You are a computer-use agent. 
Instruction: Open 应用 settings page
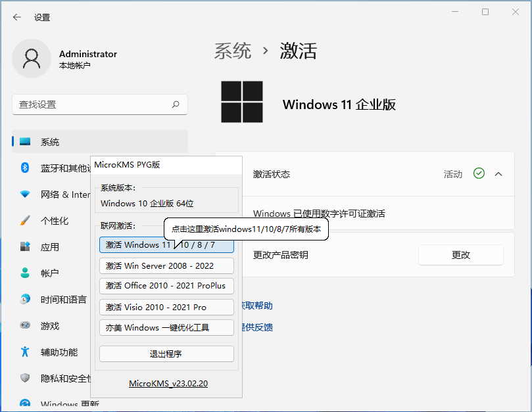[x=49, y=247]
